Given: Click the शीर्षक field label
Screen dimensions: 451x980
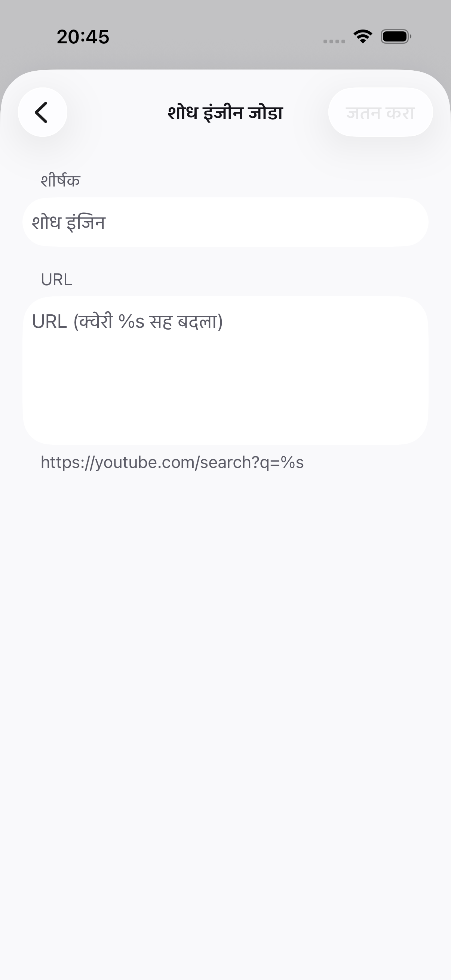Looking at the screenshot, I should 61,180.
